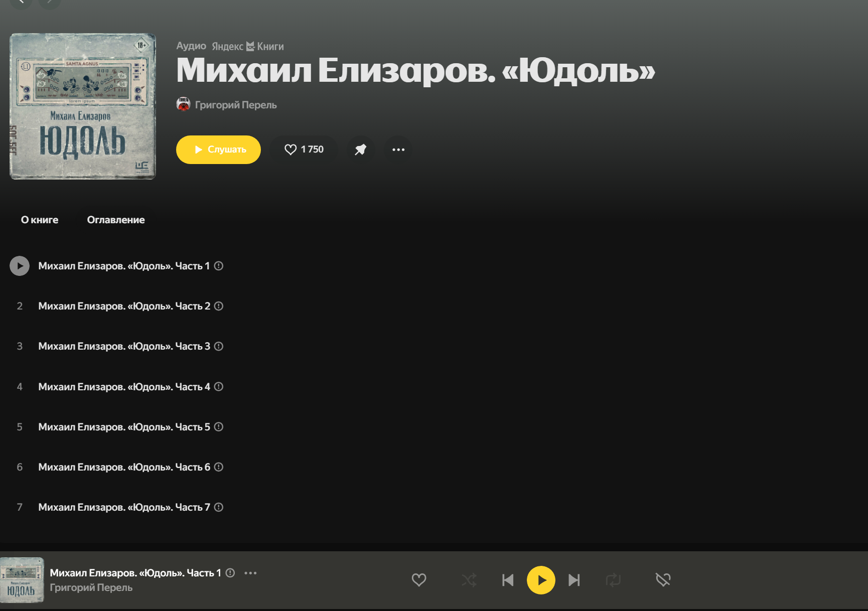Like the audiobook with 1 750 hearts
The width and height of the screenshot is (868, 611).
click(x=304, y=149)
